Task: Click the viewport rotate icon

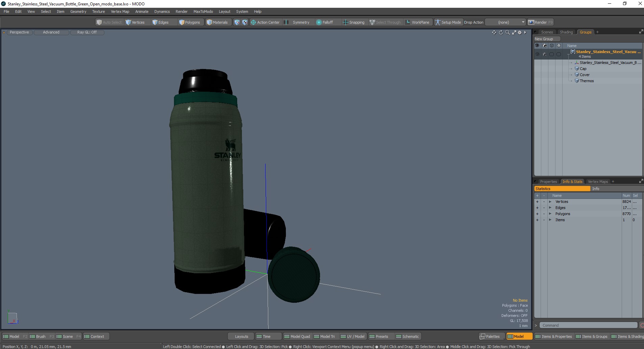Action: (501, 32)
